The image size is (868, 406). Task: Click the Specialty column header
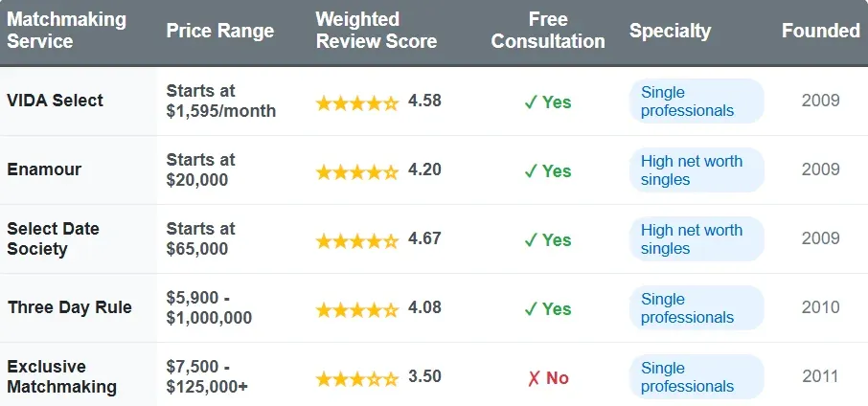[x=670, y=31]
